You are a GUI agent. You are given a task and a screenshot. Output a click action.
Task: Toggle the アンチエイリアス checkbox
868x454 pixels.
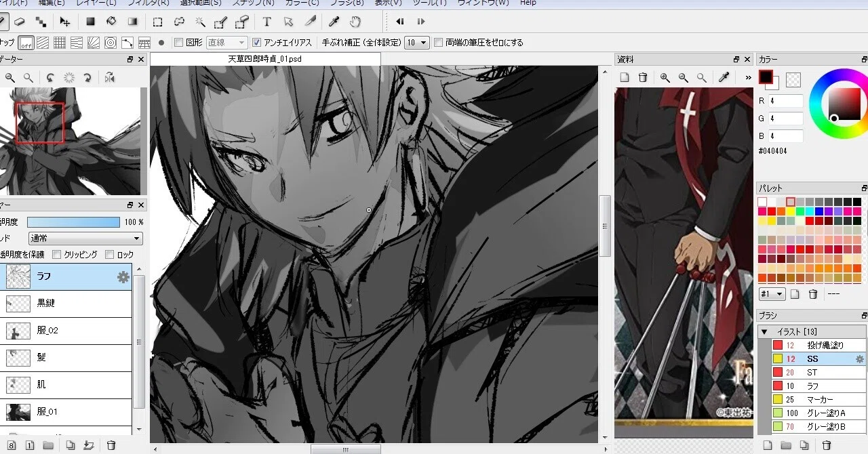tap(256, 43)
